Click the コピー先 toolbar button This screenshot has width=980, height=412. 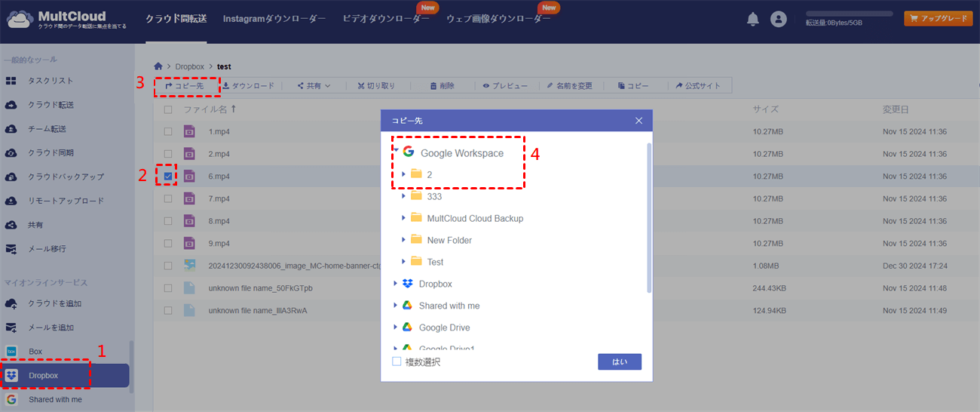pyautogui.click(x=185, y=86)
